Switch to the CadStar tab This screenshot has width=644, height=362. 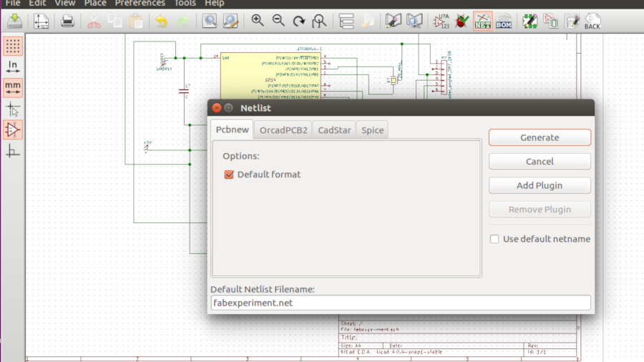click(x=334, y=130)
